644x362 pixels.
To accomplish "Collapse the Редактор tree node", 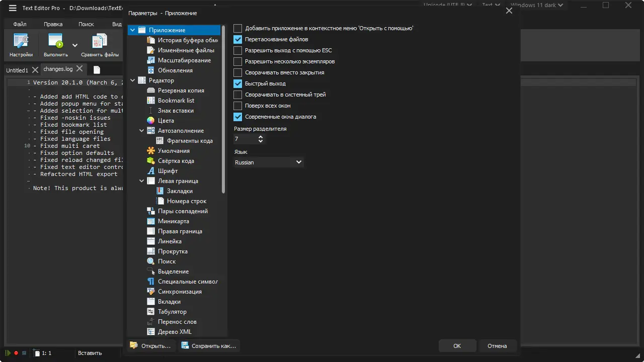I will [133, 80].
